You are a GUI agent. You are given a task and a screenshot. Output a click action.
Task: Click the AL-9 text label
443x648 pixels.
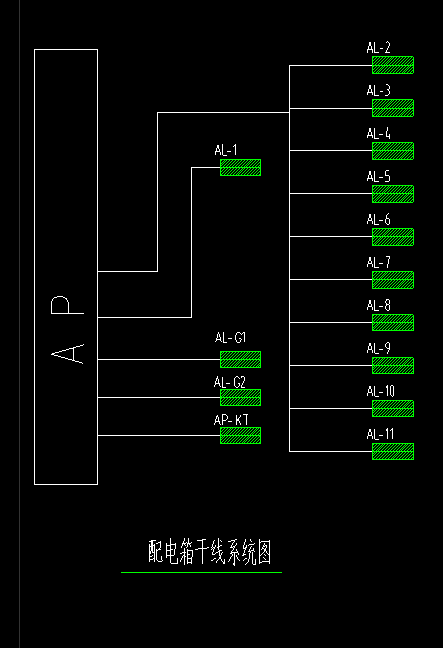[378, 349]
